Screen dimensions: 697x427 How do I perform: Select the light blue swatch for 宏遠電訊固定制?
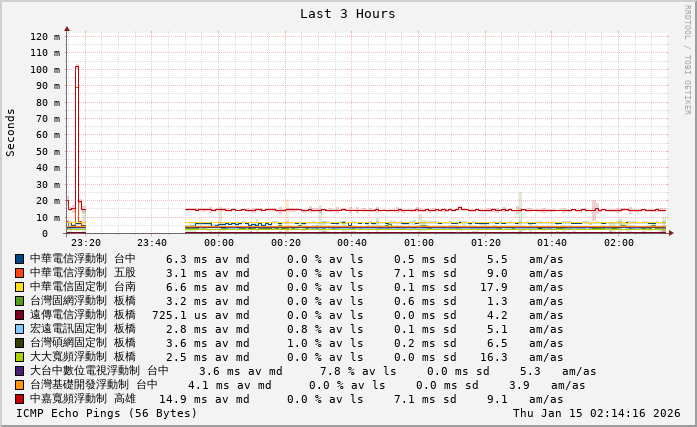[19, 329]
